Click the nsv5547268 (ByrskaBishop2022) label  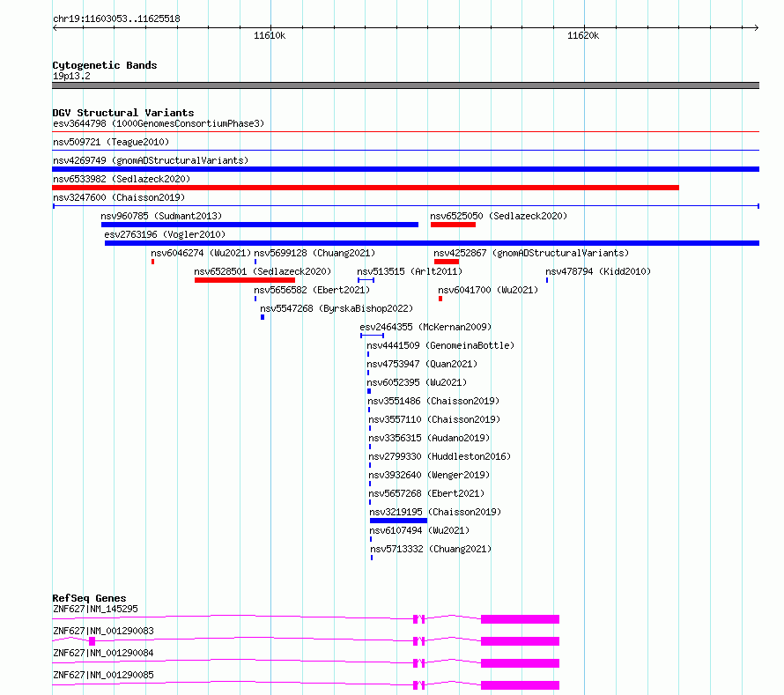[337, 308]
